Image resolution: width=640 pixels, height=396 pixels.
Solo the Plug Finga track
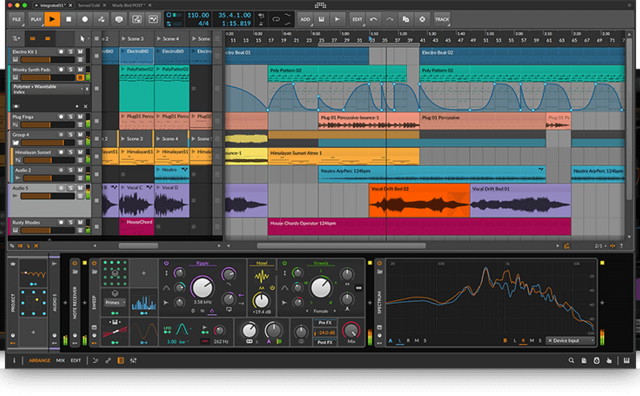coord(71,117)
